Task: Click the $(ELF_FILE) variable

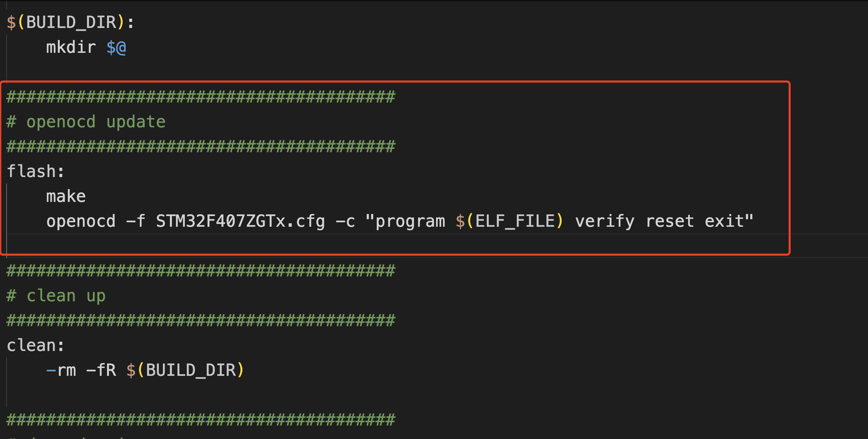Action: (510, 221)
